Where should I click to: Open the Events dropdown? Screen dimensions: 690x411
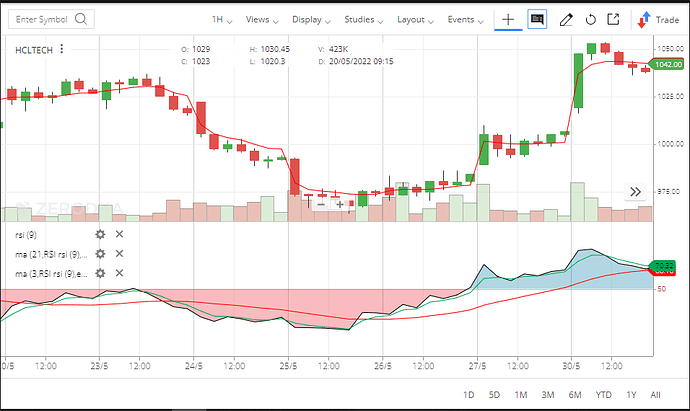[x=465, y=20]
